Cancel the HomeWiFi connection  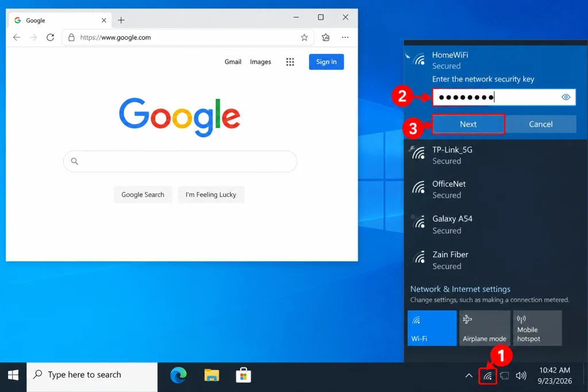540,124
